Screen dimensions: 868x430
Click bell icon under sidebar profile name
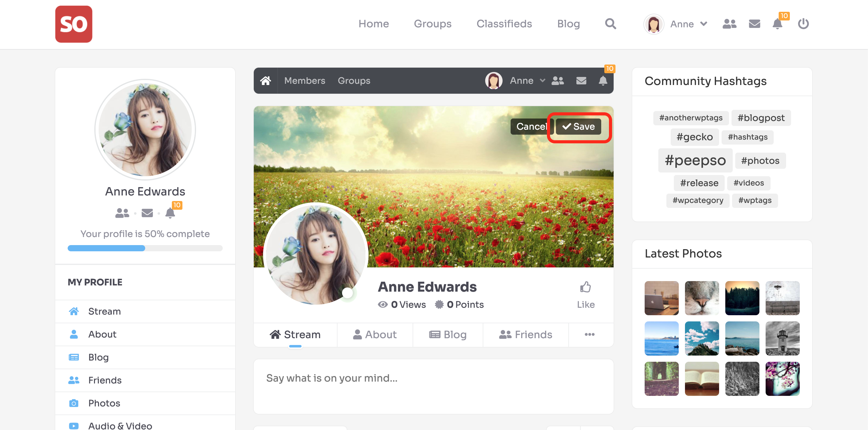click(x=170, y=213)
